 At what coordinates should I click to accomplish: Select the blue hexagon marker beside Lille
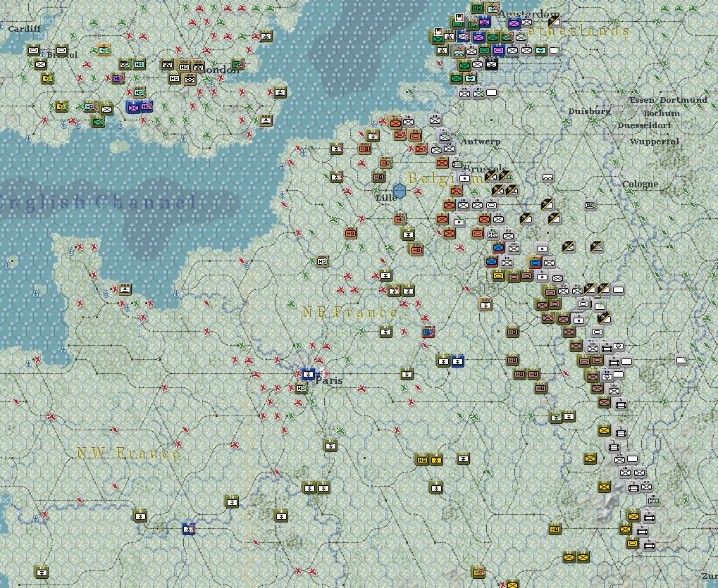point(400,192)
